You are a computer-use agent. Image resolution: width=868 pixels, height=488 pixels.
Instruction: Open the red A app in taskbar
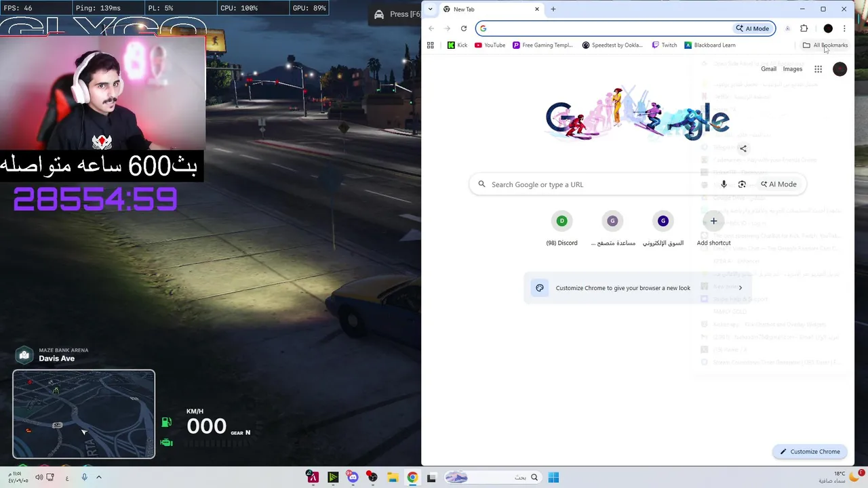click(x=313, y=478)
